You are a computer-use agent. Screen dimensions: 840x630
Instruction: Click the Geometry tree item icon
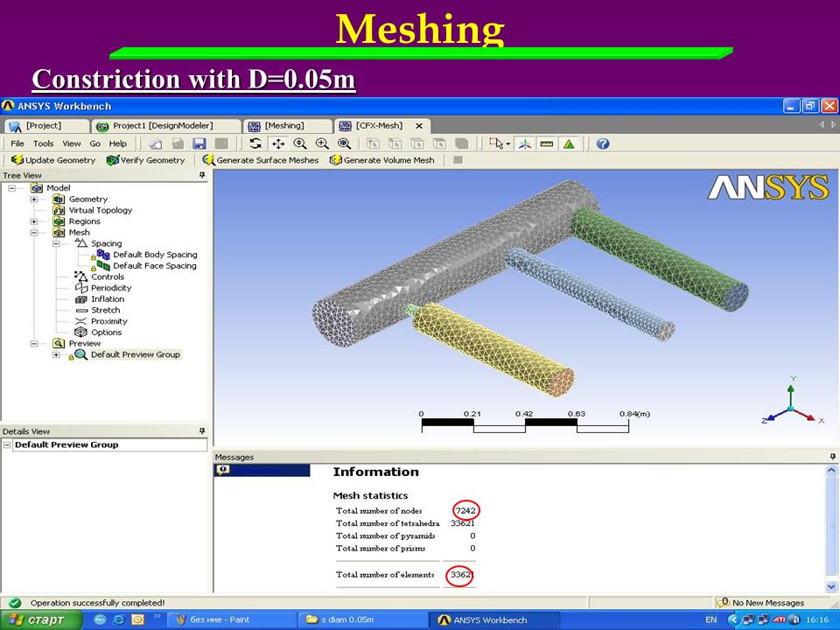click(59, 199)
